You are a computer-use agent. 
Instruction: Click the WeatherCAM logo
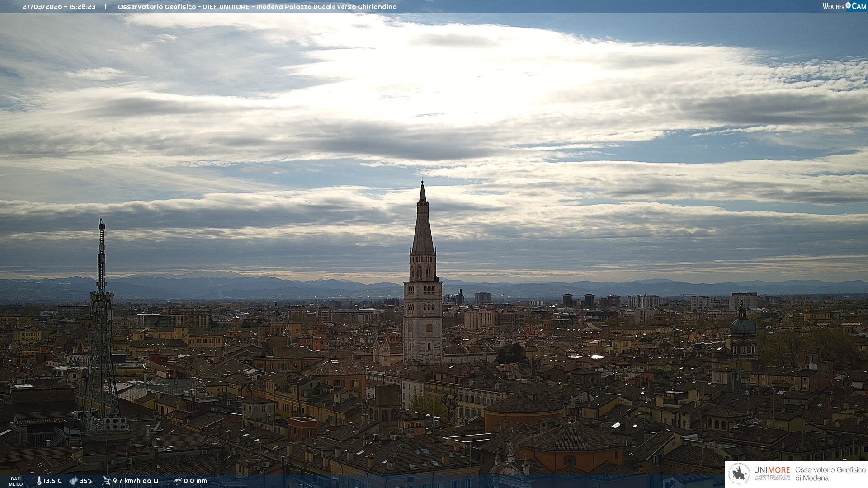click(x=844, y=6)
